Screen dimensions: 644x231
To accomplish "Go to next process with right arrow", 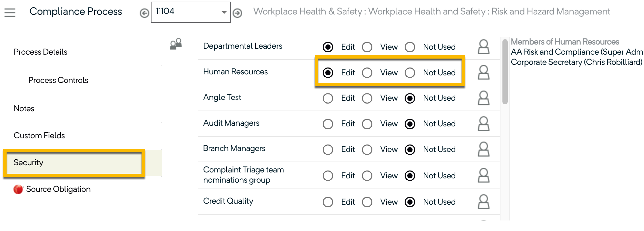I will pos(237,13).
